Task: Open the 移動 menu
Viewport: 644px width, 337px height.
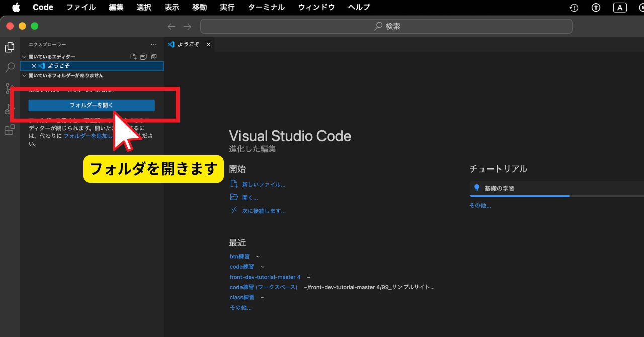Action: click(199, 7)
